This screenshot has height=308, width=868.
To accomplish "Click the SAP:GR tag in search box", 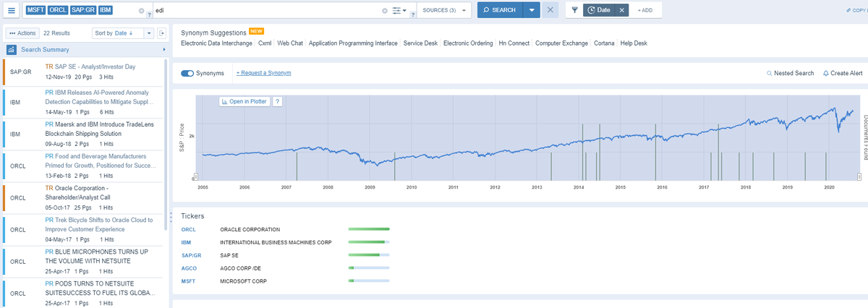I will click(x=85, y=10).
